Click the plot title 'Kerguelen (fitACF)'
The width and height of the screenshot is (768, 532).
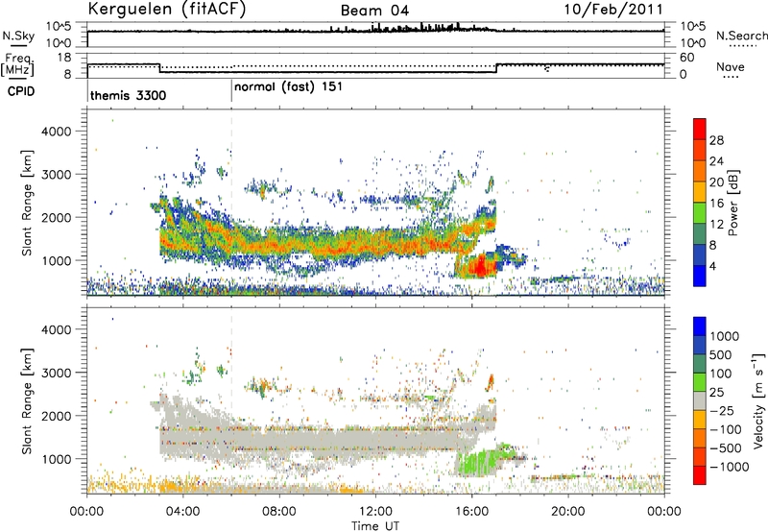[166, 10]
